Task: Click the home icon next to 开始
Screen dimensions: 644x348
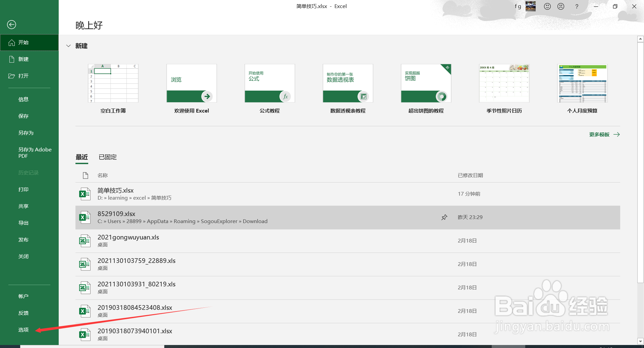Action: pos(12,43)
